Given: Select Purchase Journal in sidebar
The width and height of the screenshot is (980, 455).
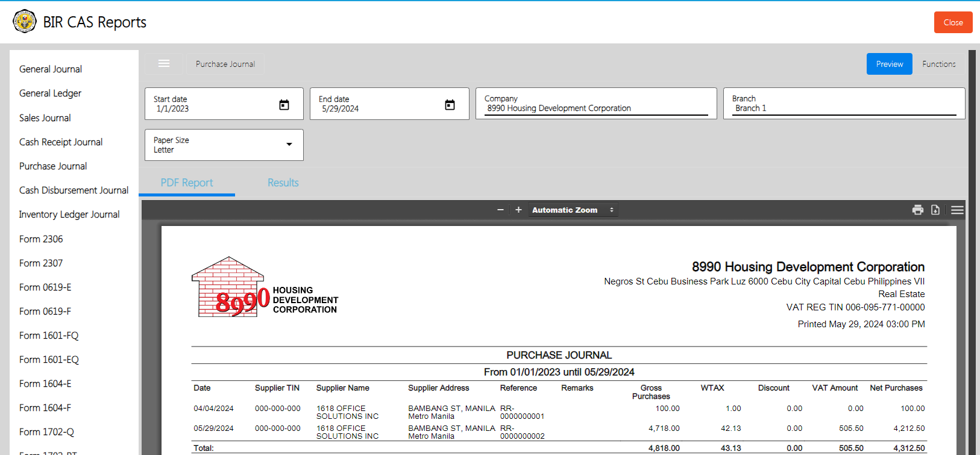Looking at the screenshot, I should click(x=53, y=166).
